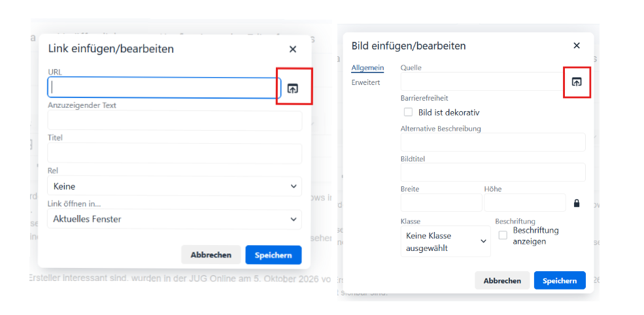Click the Bild einfügen/bearbeiten dialog title
This screenshot has height=315, width=644.
coord(409,46)
